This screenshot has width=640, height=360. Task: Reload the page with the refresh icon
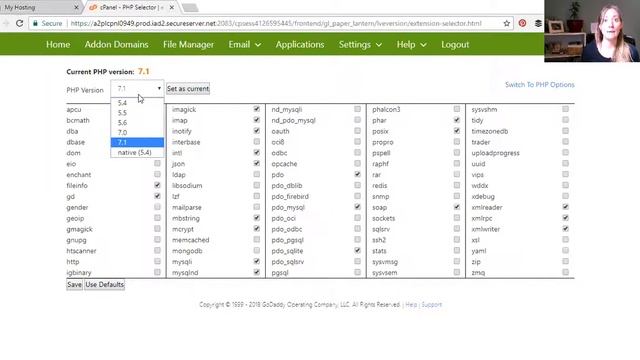coord(19,23)
